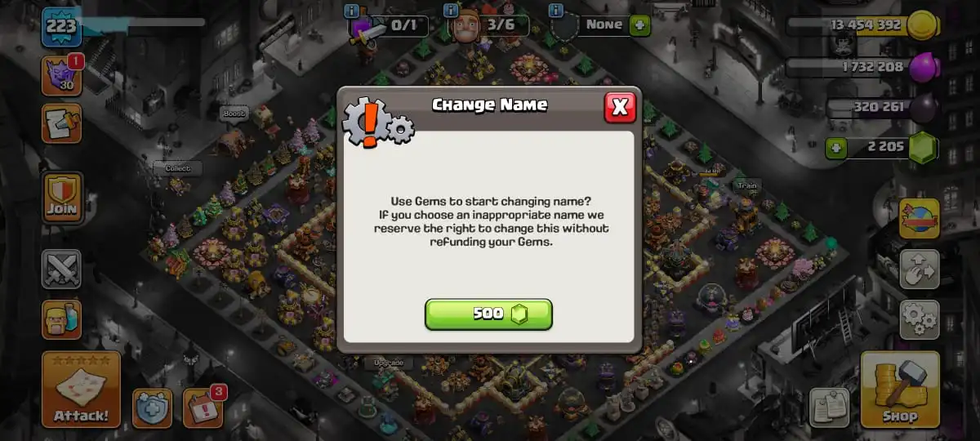Close the Change Name dialog
The width and height of the screenshot is (980, 441).
(620, 107)
